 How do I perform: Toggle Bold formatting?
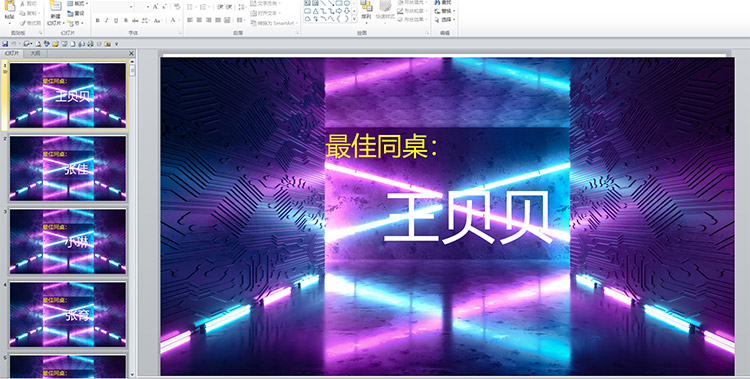98,21
